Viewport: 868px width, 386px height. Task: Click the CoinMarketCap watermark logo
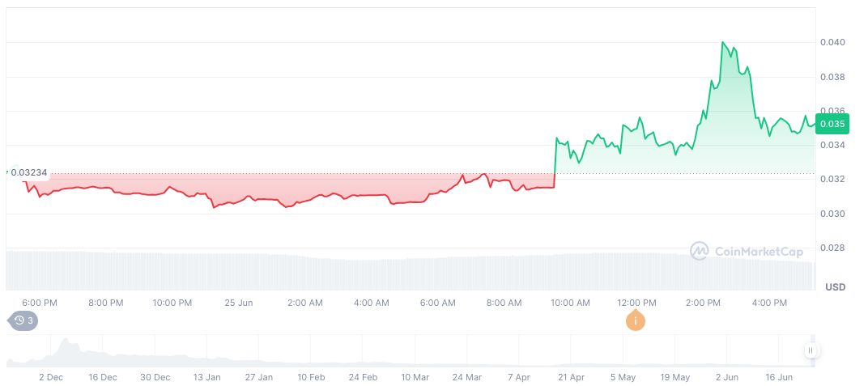747,252
